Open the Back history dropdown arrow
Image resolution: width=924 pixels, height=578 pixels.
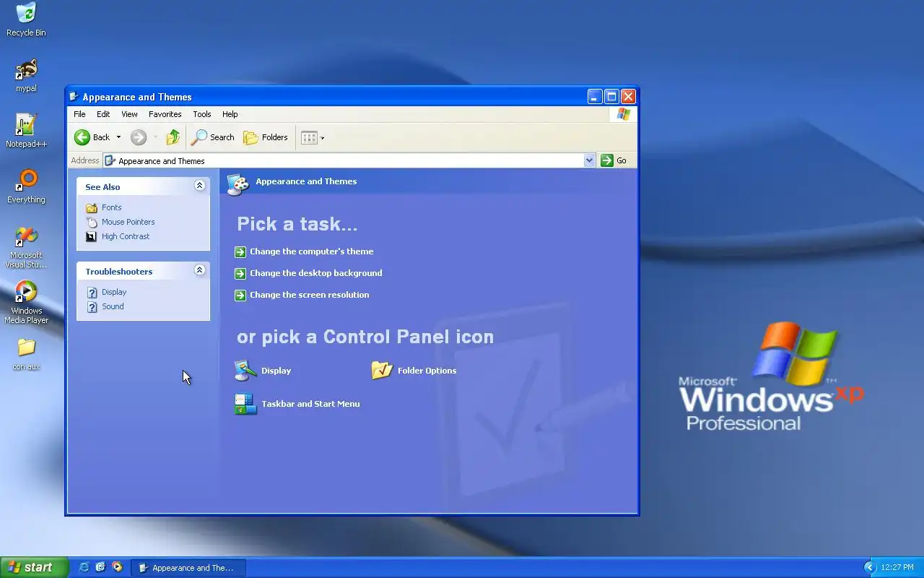click(118, 137)
